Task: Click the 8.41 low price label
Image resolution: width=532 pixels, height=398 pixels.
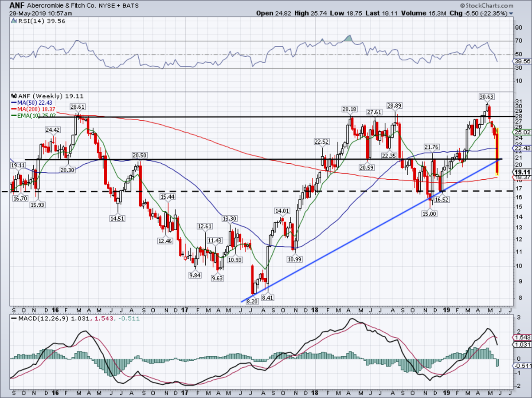Action: click(268, 298)
